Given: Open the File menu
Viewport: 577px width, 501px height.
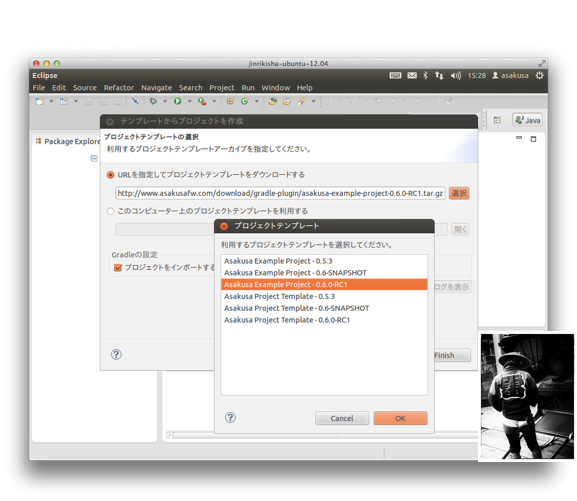Looking at the screenshot, I should (39, 88).
